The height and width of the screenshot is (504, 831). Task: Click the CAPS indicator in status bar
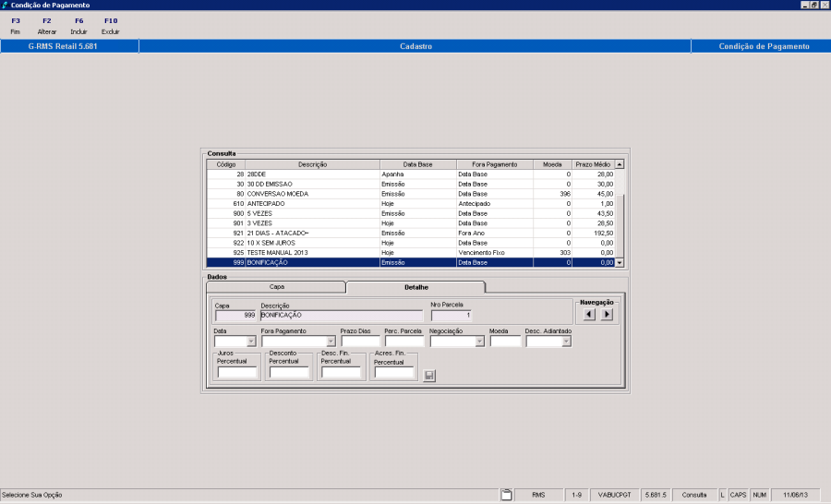739,495
